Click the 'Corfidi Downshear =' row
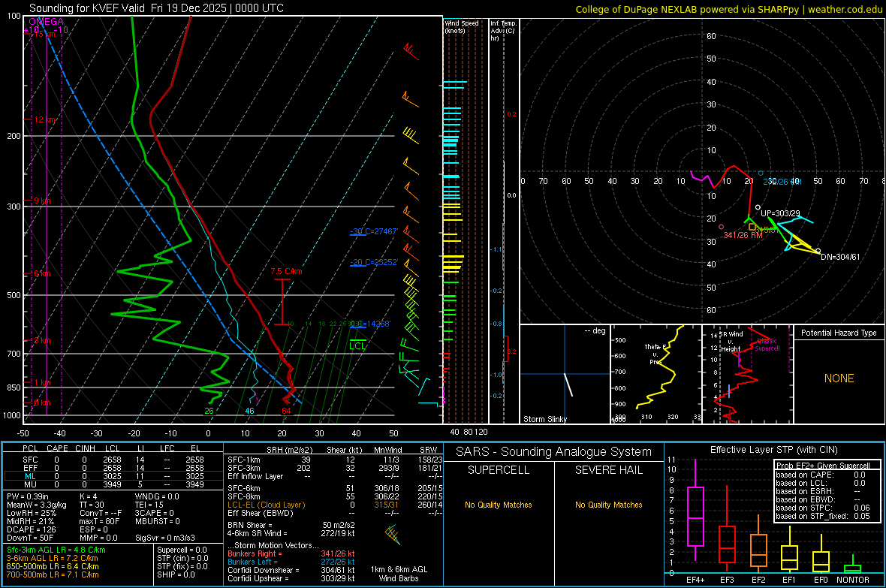Viewport: 886px width, 588px height. (x=291, y=571)
